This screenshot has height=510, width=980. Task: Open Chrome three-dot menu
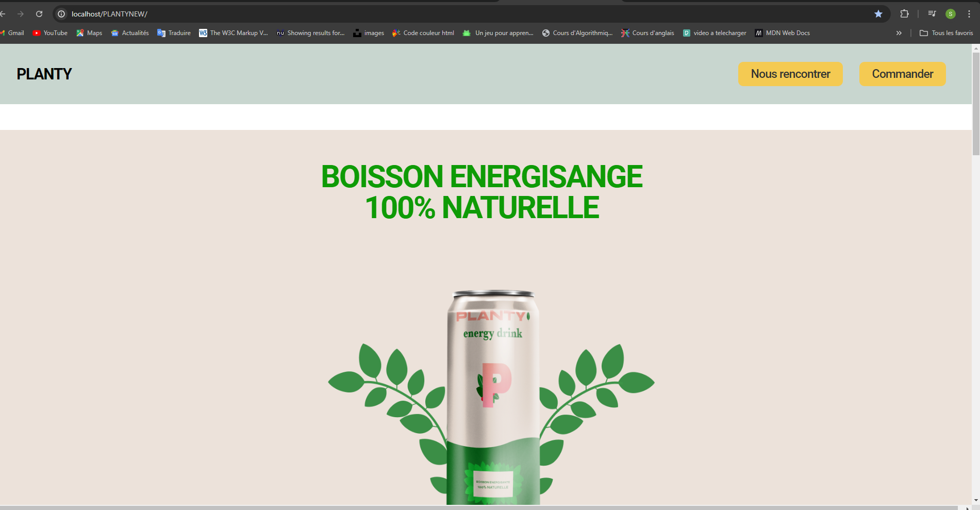point(969,14)
